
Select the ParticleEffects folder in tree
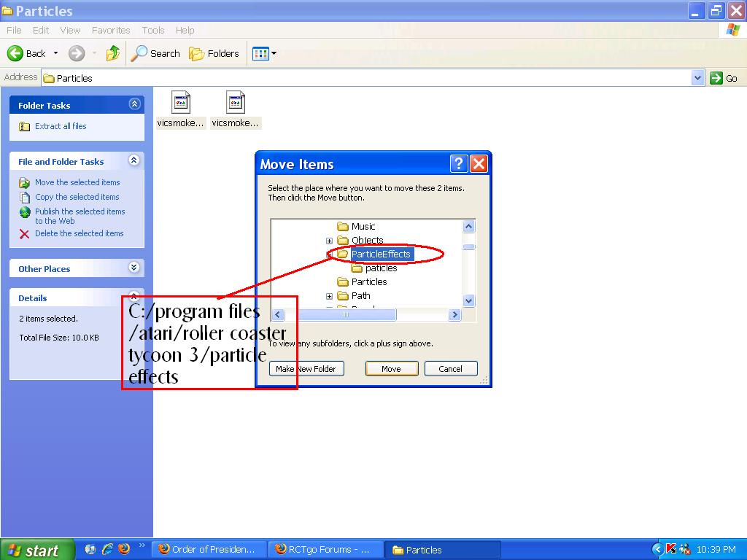pyautogui.click(x=381, y=254)
